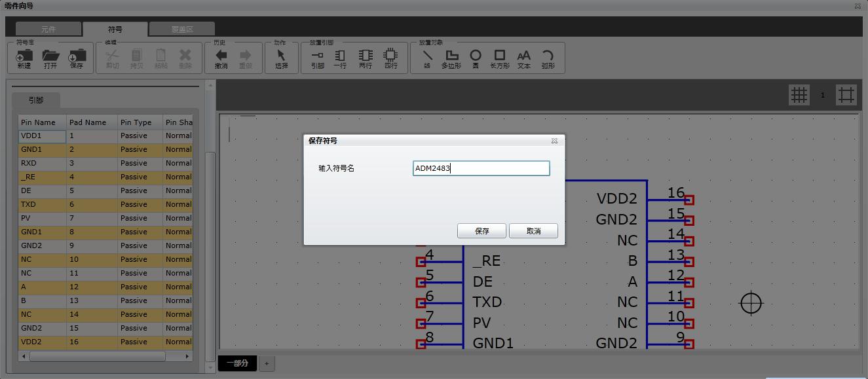
Task: Open the 引脚 pin list tab
Action: [x=36, y=100]
